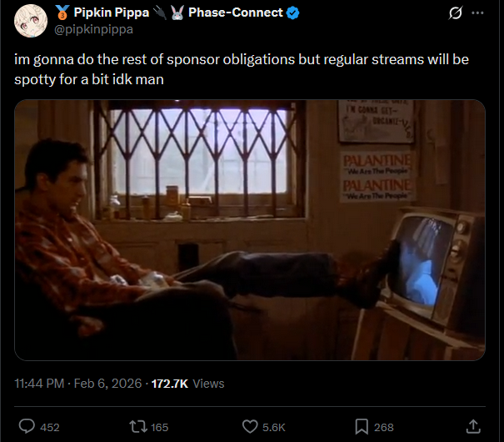Viewport: 504px width, 442px height.
Task: Click the Feb 6, 2026 date
Action: click(x=107, y=384)
